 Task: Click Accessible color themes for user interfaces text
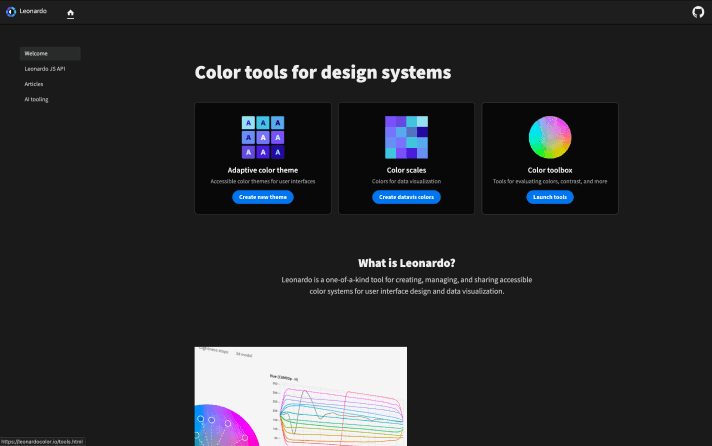point(263,181)
